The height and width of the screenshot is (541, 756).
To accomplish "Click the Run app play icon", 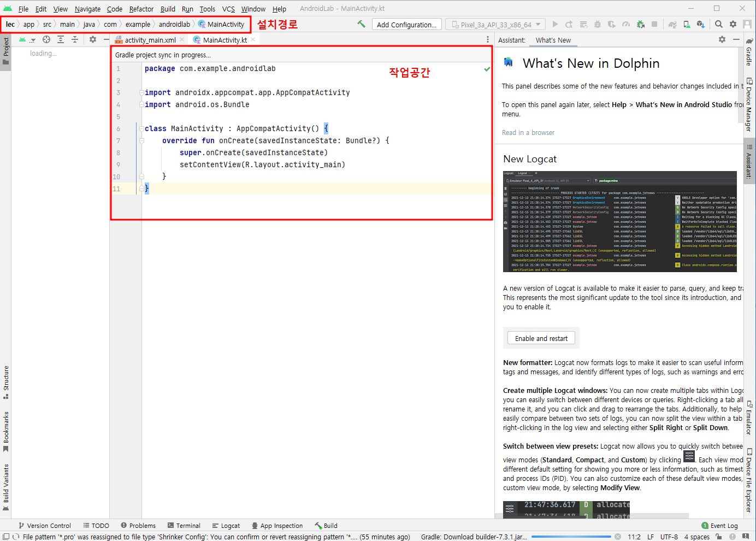I will (x=555, y=24).
